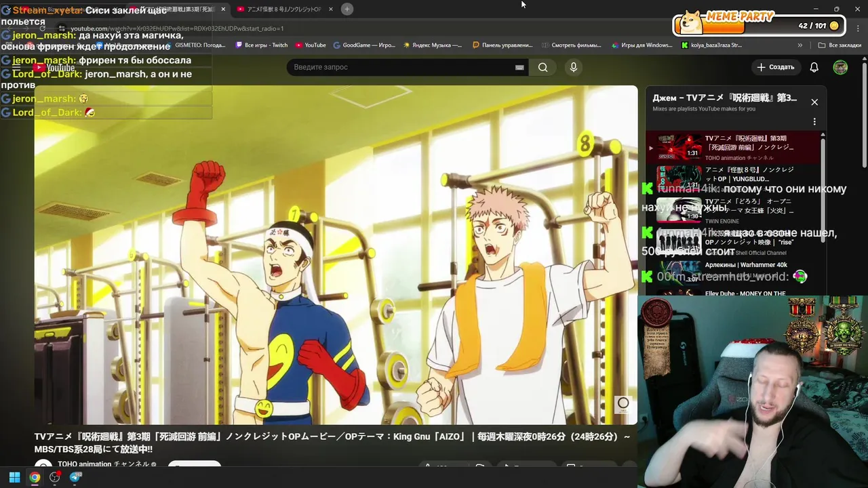Close the 呪術廻戦 browser tab
The height and width of the screenshot is (488, 868).
223,9
